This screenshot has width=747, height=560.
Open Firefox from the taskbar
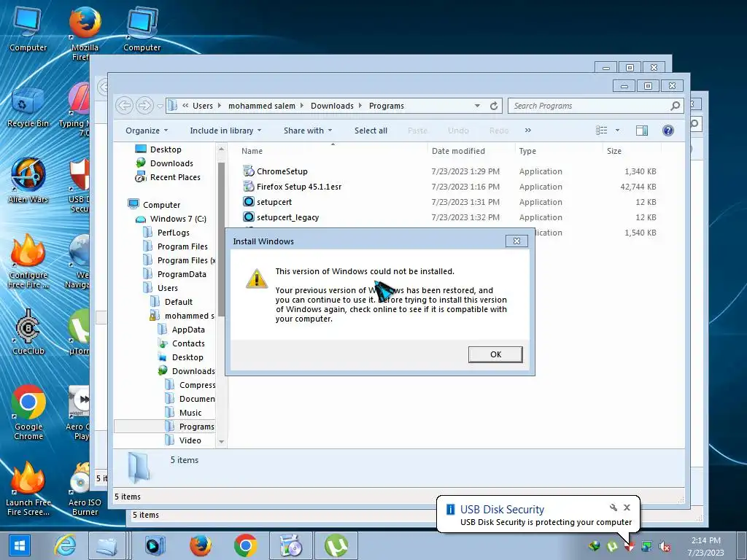[201, 545]
